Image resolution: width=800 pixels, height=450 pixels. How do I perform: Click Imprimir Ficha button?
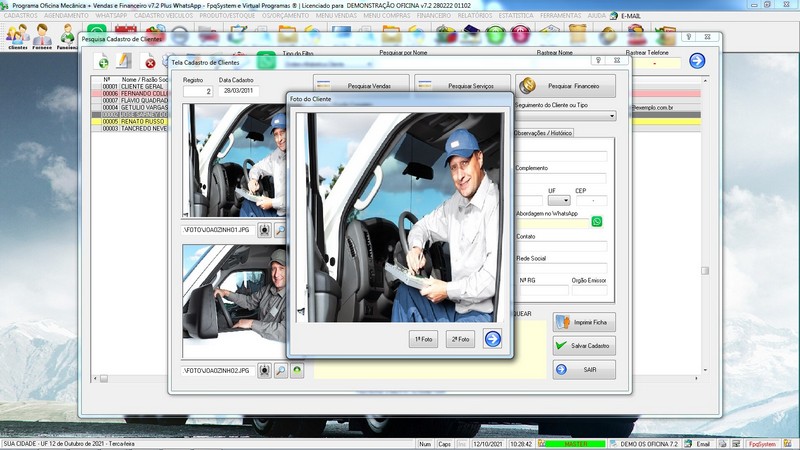[584, 322]
